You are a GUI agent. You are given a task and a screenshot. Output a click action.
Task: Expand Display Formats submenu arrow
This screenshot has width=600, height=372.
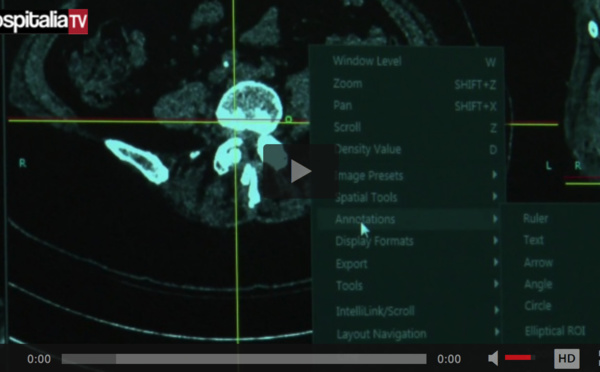pos(495,241)
